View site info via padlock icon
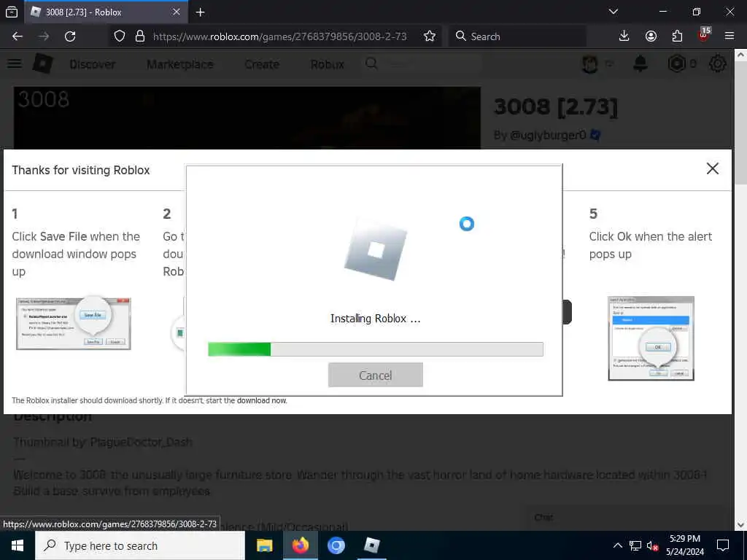The image size is (747, 560). (139, 36)
